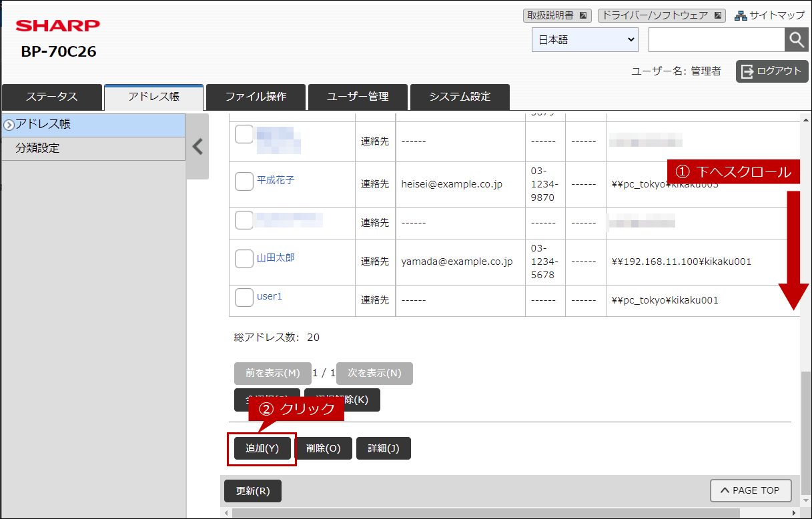Open the 山田太郎 contact link

pyautogui.click(x=276, y=257)
